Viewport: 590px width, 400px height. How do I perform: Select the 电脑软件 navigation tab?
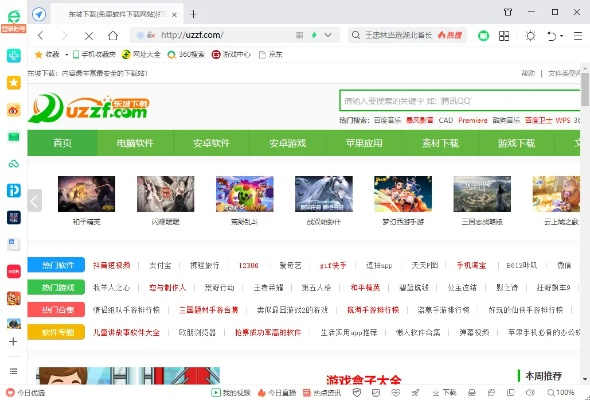pyautogui.click(x=135, y=143)
